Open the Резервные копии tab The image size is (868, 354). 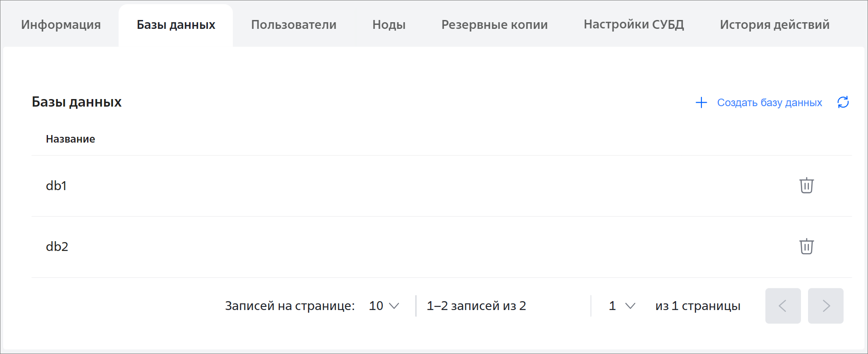494,24
